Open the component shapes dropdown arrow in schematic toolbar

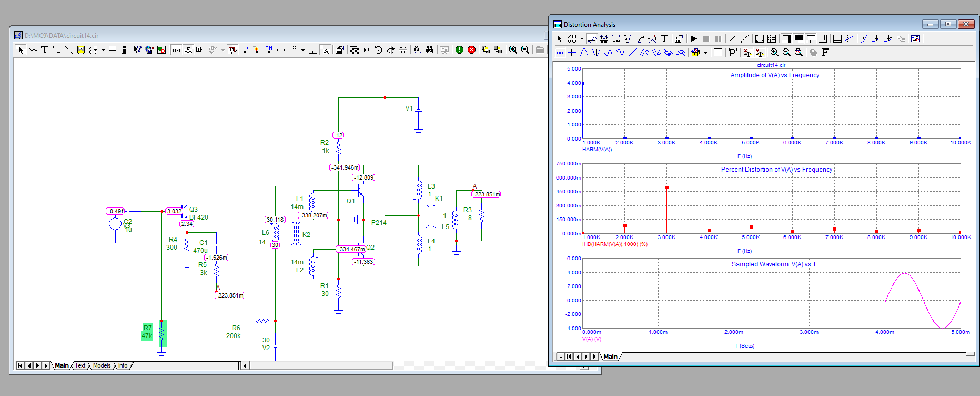103,50
